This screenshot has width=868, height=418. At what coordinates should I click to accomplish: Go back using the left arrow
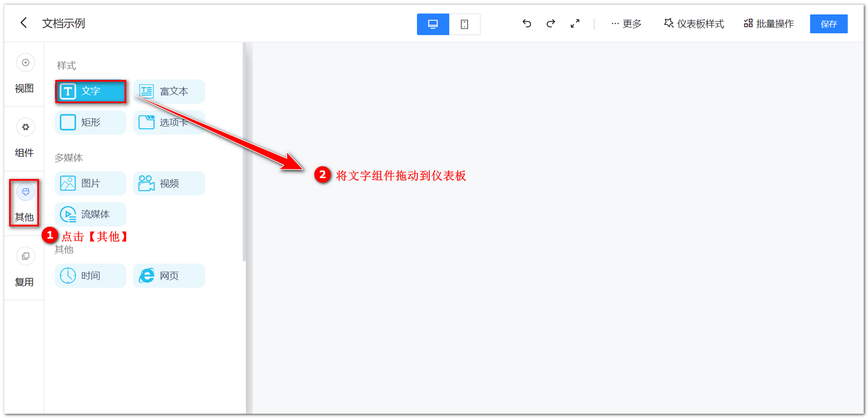[x=24, y=23]
